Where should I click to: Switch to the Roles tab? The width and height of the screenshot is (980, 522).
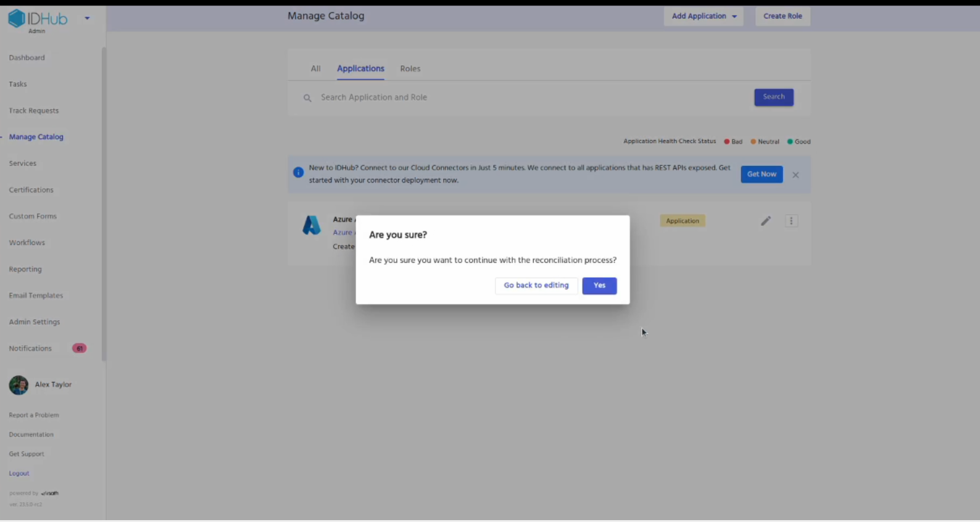(410, 68)
